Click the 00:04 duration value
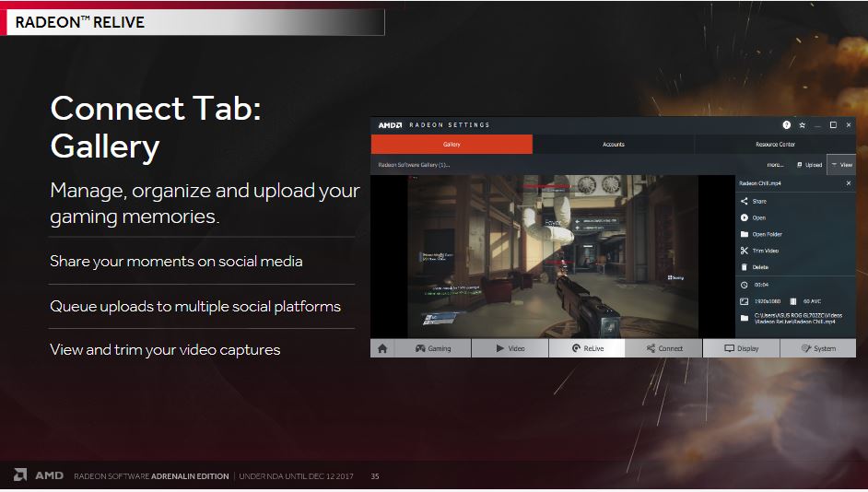The height and width of the screenshot is (492, 868). point(761,285)
